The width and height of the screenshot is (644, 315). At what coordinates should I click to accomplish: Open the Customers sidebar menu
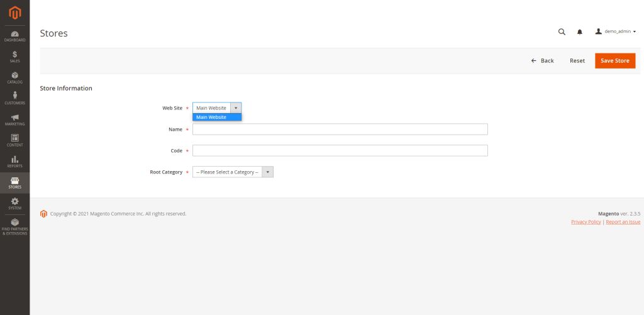(15, 99)
